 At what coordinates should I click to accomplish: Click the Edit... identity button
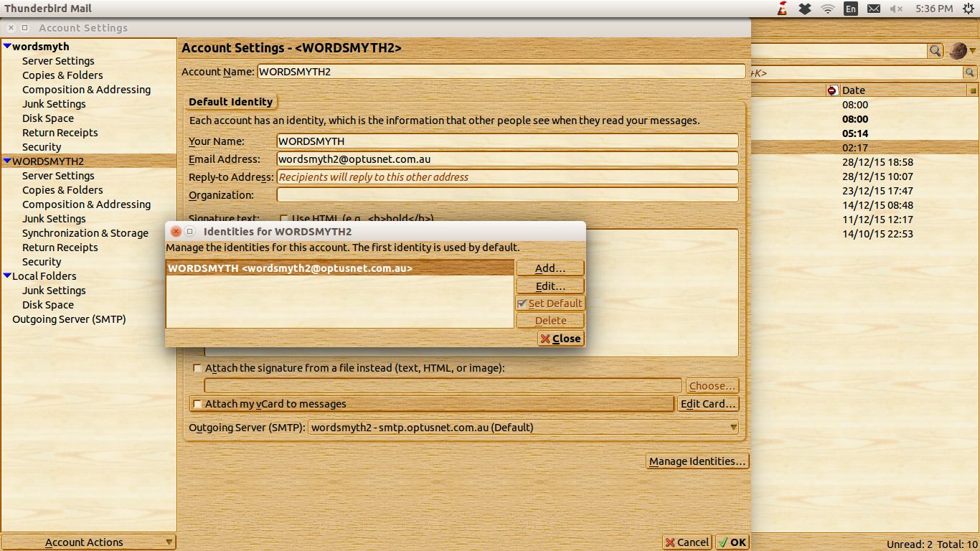(x=550, y=286)
